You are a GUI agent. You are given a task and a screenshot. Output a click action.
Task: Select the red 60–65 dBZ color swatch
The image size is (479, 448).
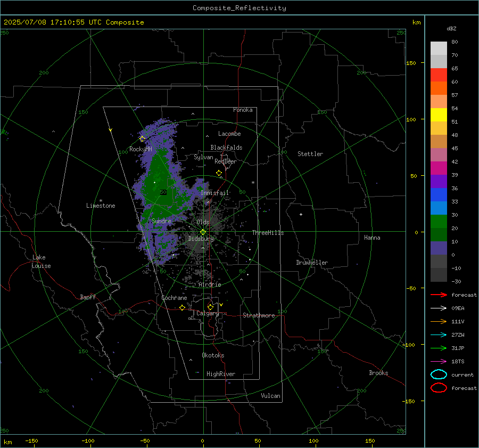pos(439,75)
